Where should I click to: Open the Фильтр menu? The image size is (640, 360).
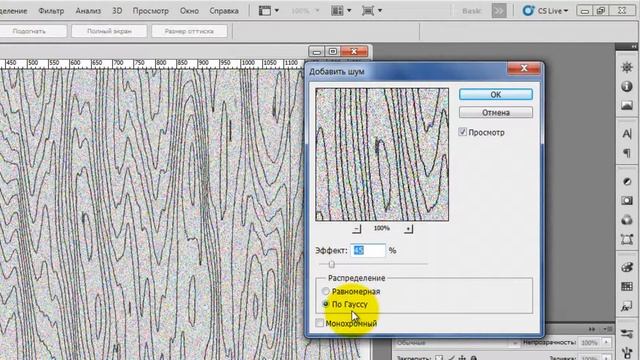point(51,11)
